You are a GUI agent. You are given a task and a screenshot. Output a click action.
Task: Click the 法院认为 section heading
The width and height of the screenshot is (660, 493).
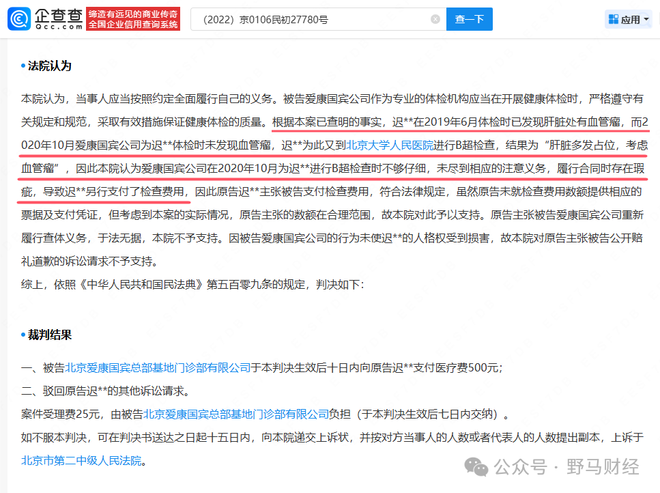[x=49, y=66]
